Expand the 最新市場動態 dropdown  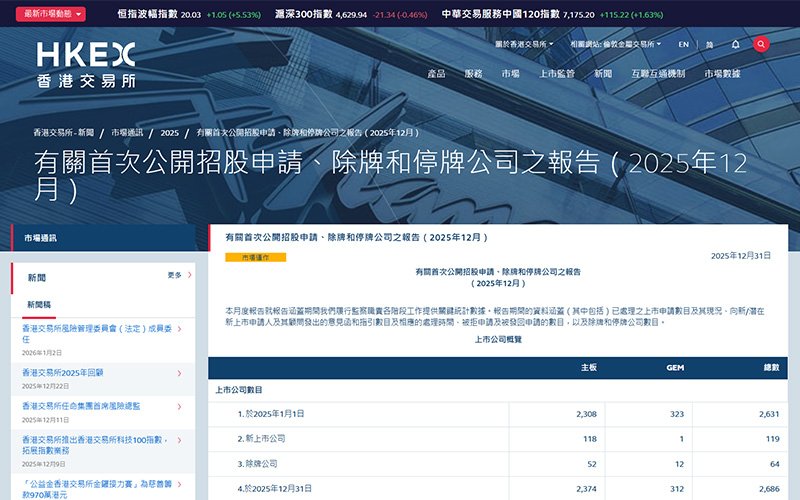click(x=51, y=14)
